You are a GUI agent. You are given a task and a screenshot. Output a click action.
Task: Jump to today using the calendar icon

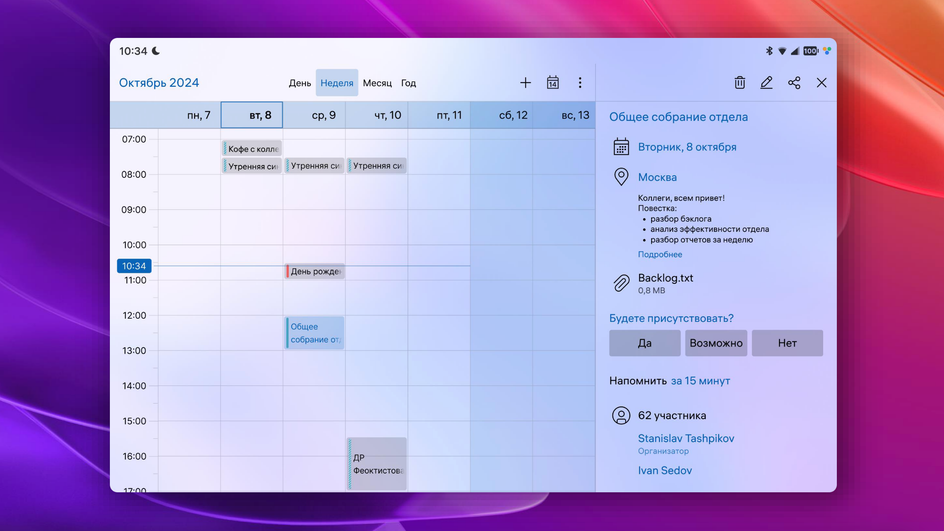[x=553, y=82]
